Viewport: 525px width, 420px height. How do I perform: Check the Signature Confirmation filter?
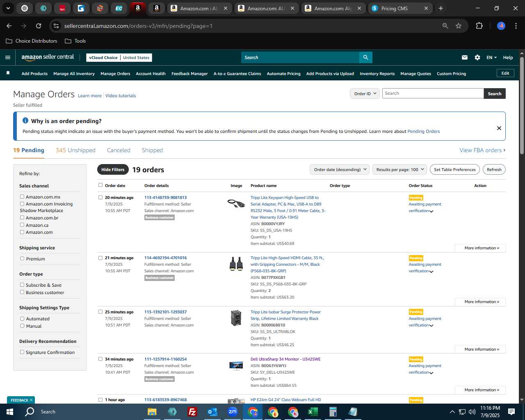point(22,352)
